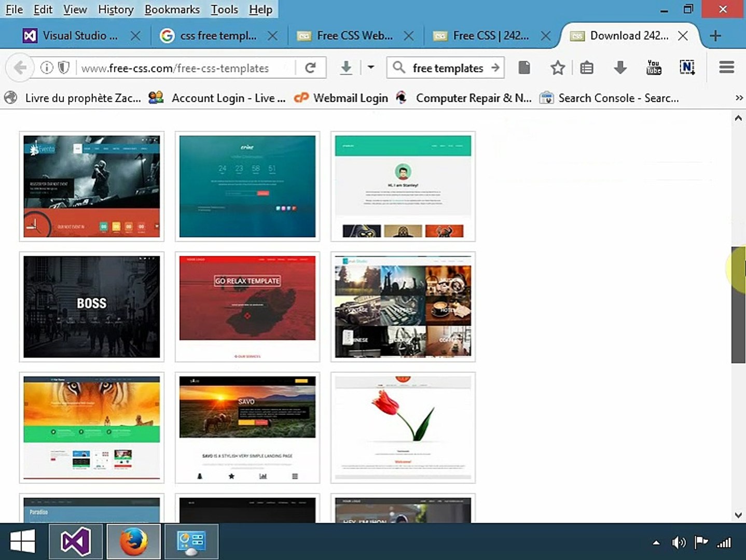The image size is (746, 560).
Task: Open the File menu
Action: coord(14,9)
